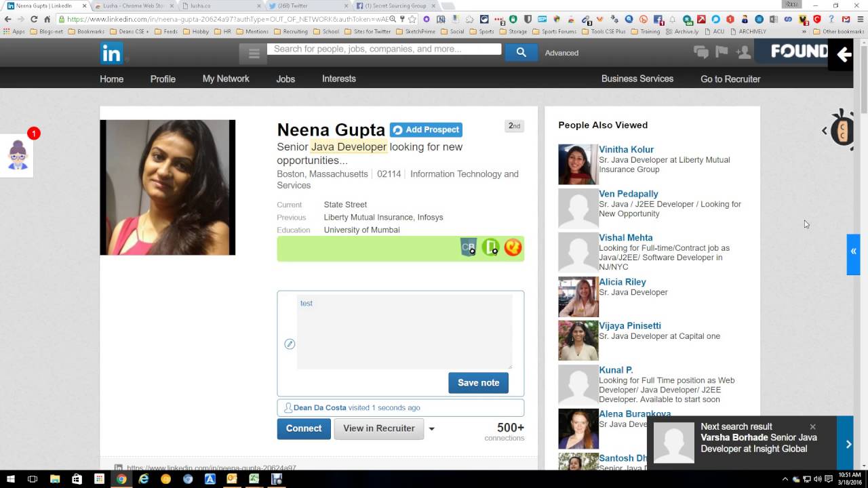This screenshot has height=488, width=868.
Task: Click the View in Recruiter button
Action: pos(379,428)
